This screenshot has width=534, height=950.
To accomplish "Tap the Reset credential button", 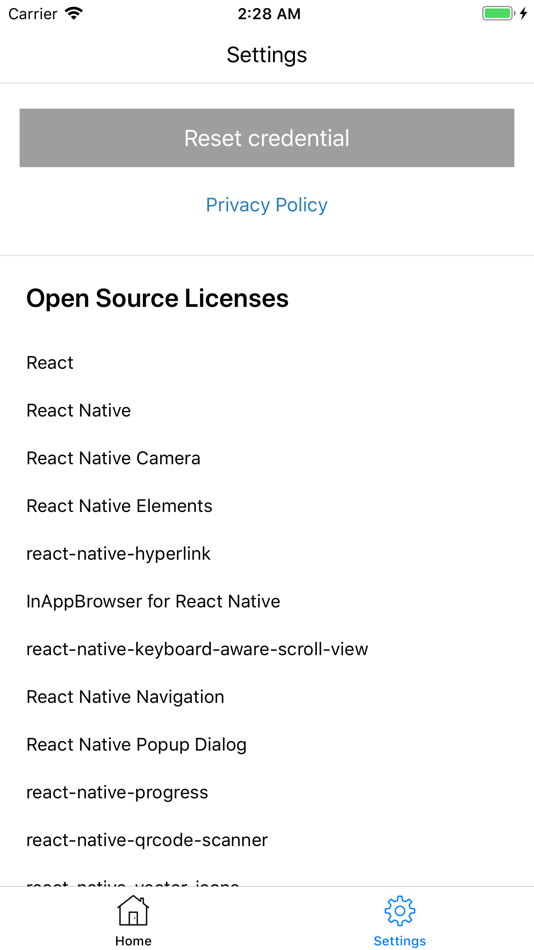I will [267, 138].
